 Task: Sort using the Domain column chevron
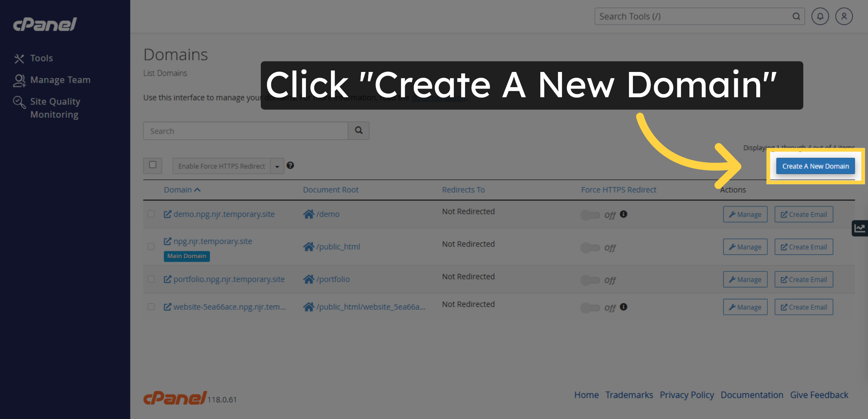tap(197, 189)
